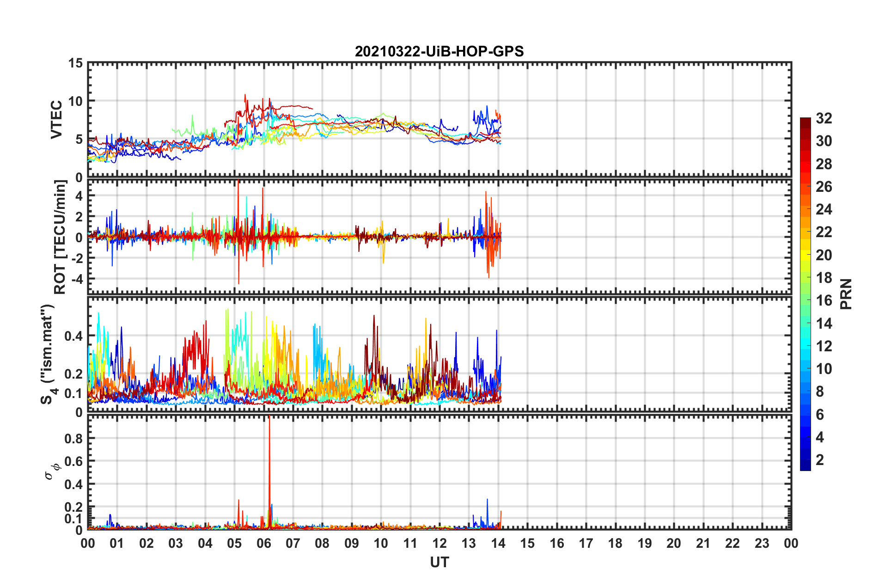
Task: Click the S4 ("ism.mat") axis label
Action: (48, 354)
